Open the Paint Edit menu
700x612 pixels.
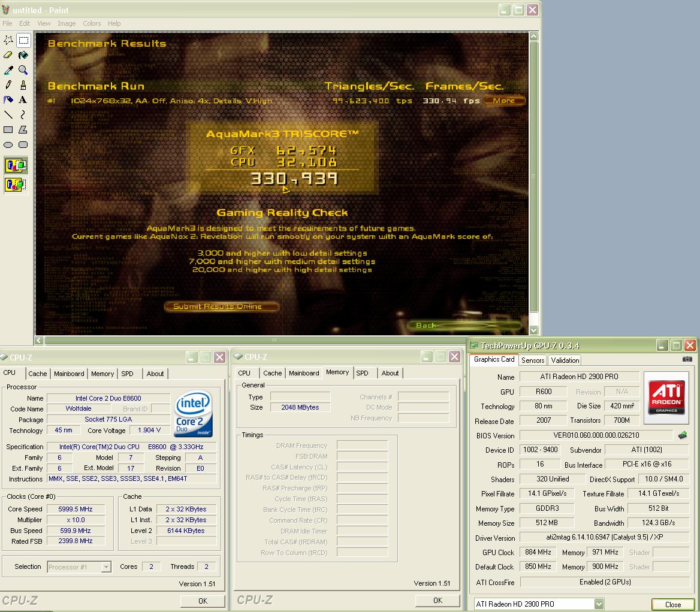pos(25,23)
